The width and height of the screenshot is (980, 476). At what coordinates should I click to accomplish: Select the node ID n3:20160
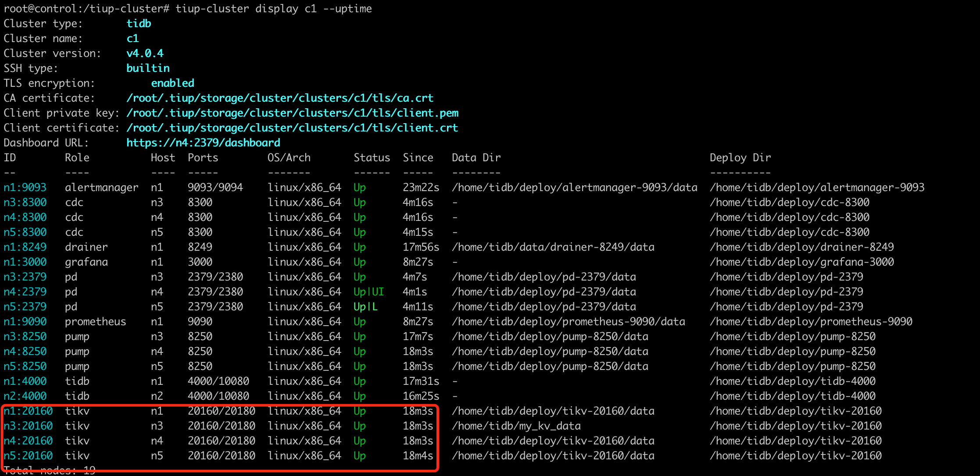click(28, 426)
